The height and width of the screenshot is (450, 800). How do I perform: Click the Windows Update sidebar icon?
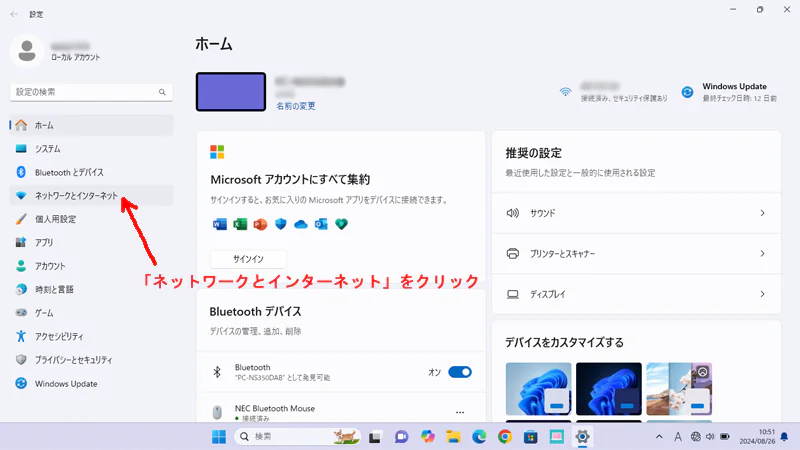21,383
